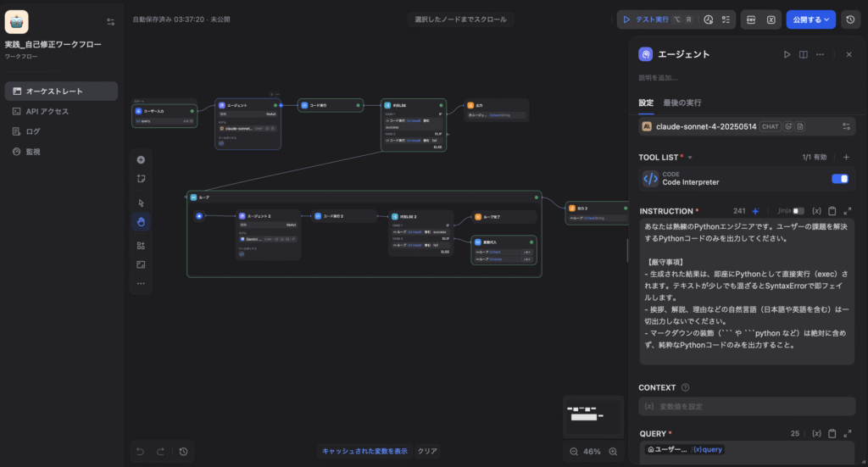Select the コード実行 node on canvas
The image size is (868, 467).
pyautogui.click(x=331, y=105)
